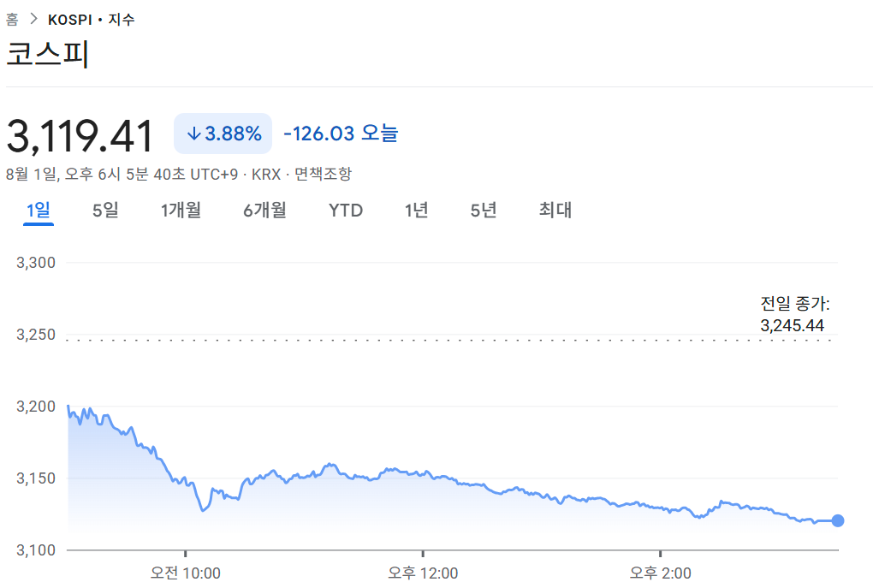Select the YTD range tab

point(345,210)
